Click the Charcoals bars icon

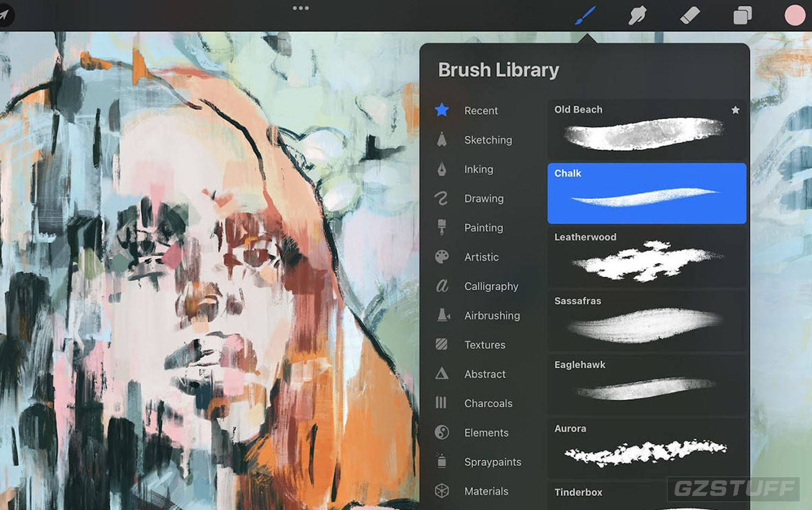tap(441, 403)
